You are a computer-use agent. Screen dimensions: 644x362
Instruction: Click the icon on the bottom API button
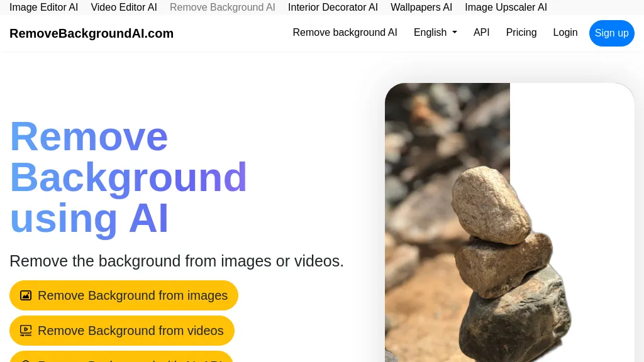click(x=26, y=361)
